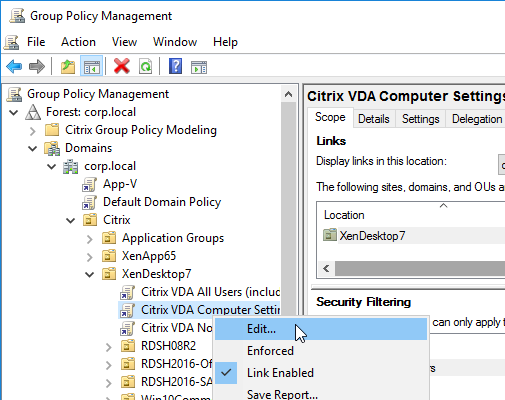
Task: Click the green Refresh toolbar icon
Action: pos(146,67)
